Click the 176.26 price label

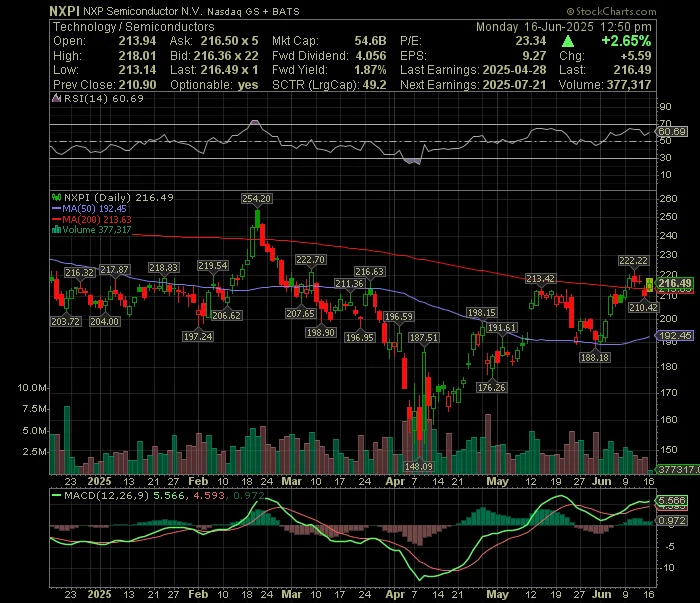click(x=492, y=387)
